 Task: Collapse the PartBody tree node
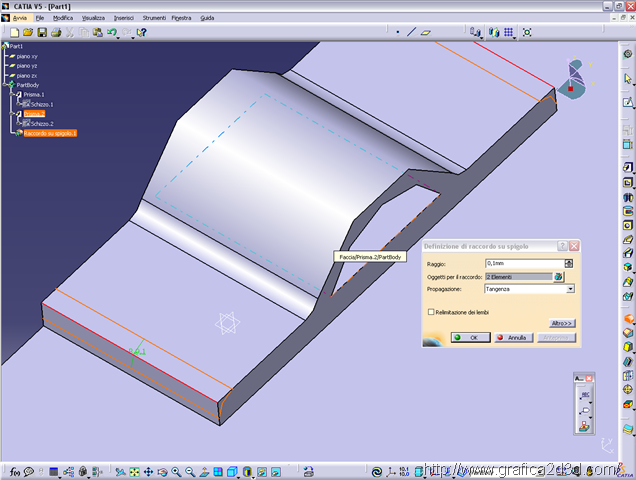5,85
